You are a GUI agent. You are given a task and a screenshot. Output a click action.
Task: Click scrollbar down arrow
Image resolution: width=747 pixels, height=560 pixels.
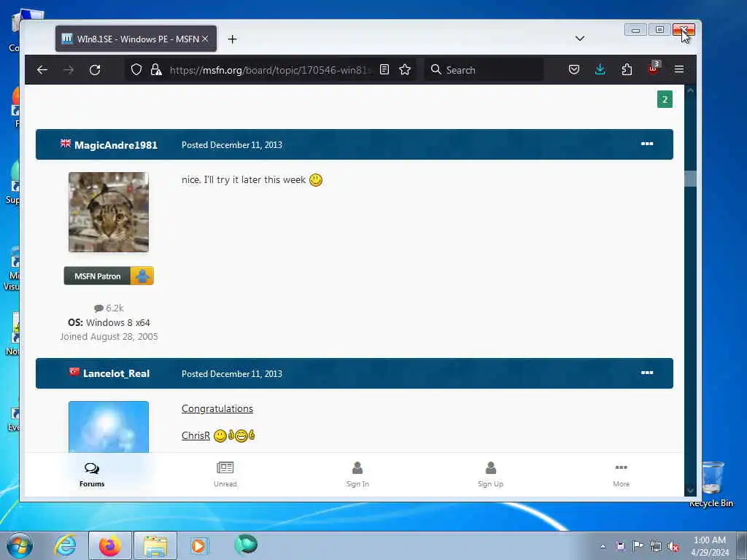[690, 491]
